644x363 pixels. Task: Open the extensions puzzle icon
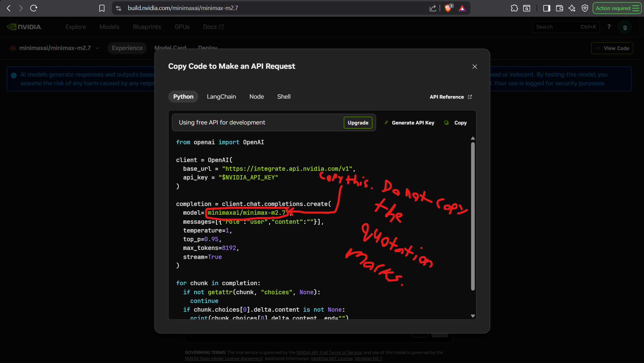click(x=514, y=8)
